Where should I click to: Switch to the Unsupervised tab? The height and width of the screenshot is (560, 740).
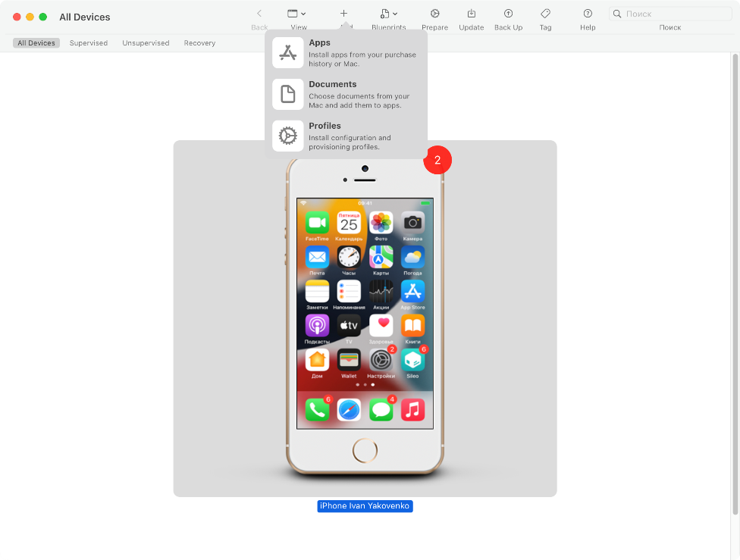(x=146, y=43)
